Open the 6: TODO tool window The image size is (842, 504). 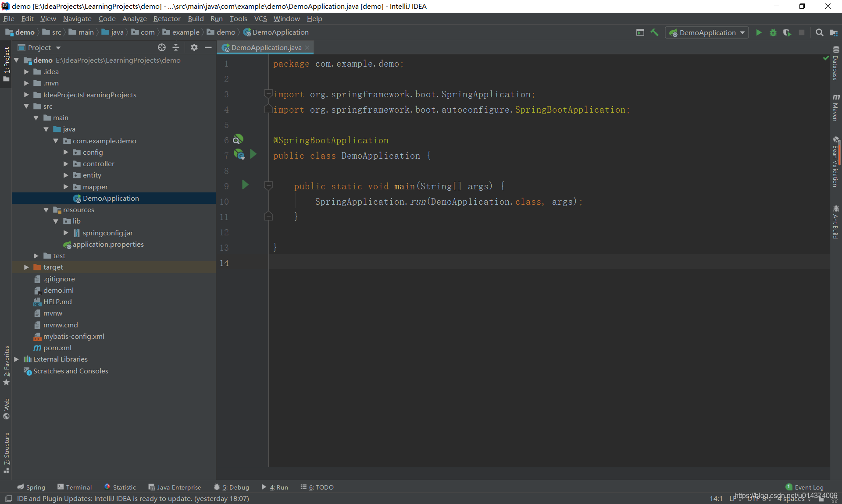coord(317,487)
